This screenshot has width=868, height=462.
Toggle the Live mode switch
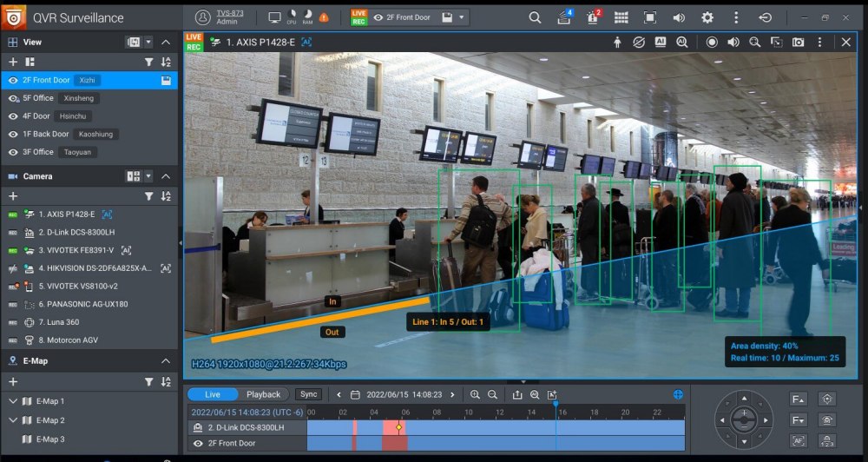tap(212, 394)
